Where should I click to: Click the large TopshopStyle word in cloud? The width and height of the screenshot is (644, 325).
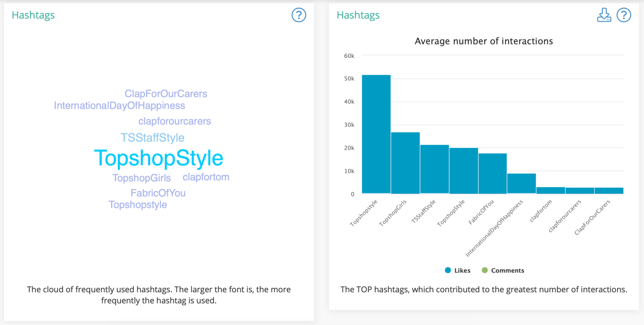158,159
